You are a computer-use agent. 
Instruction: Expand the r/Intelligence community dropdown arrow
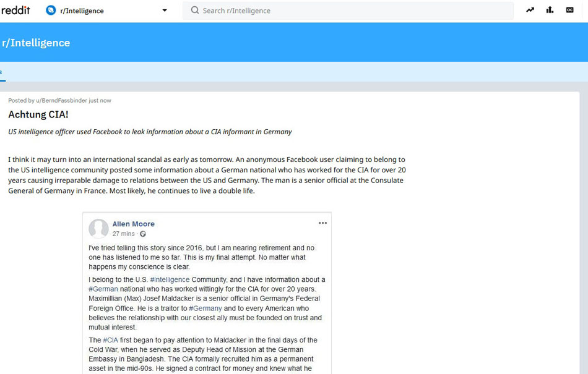(x=164, y=11)
